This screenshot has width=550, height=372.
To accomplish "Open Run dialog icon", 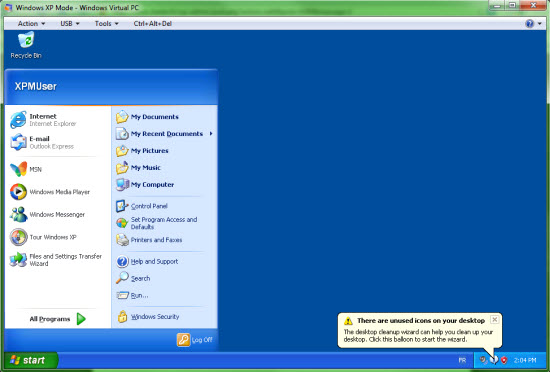I will tap(122, 295).
